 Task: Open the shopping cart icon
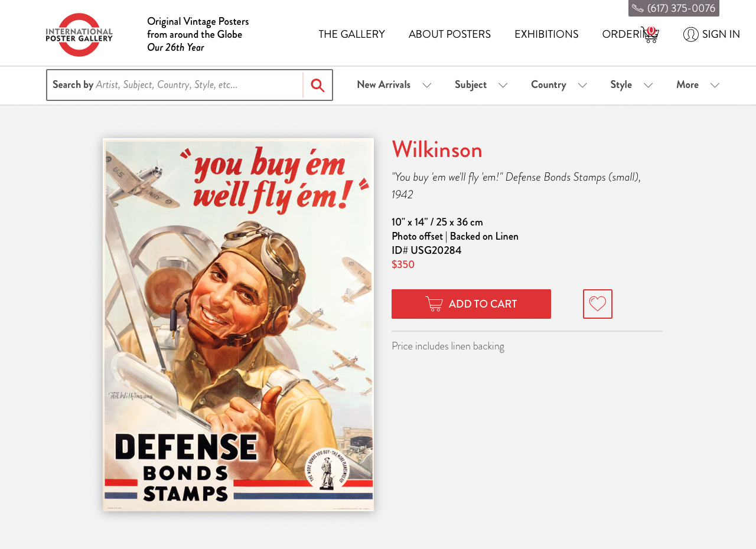[x=650, y=34]
